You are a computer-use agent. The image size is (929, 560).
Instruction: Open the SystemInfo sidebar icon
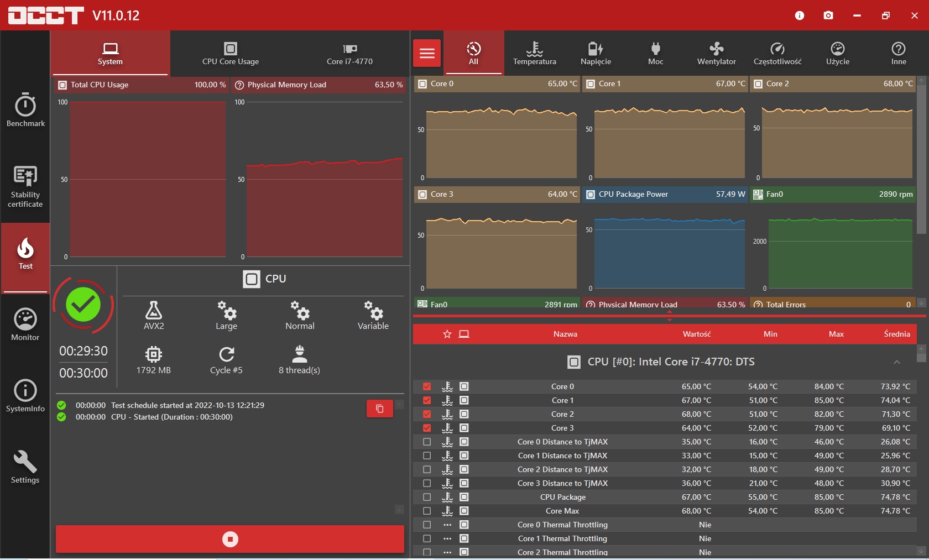pos(25,396)
